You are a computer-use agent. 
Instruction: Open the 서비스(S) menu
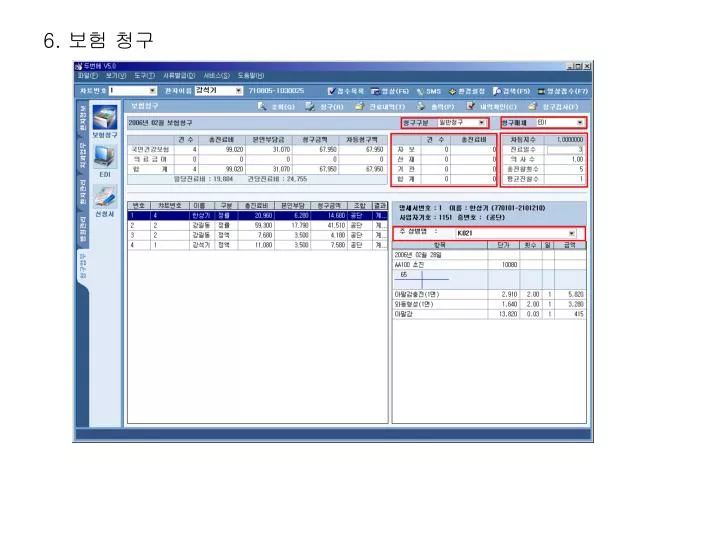tap(216, 76)
